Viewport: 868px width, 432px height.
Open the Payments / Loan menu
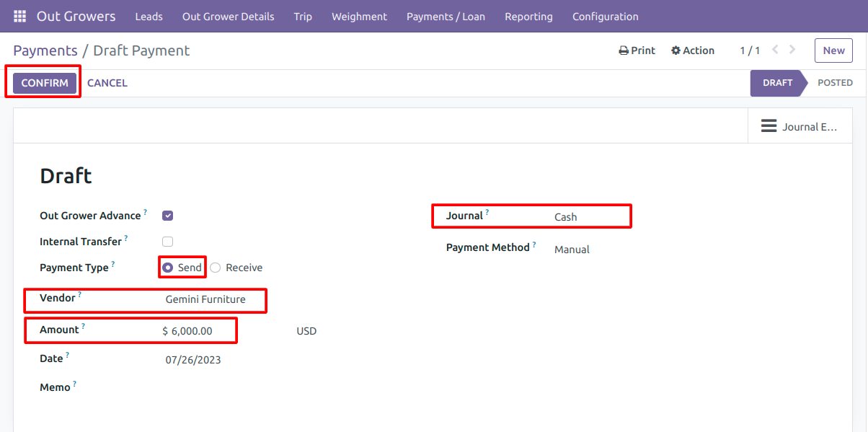(446, 16)
